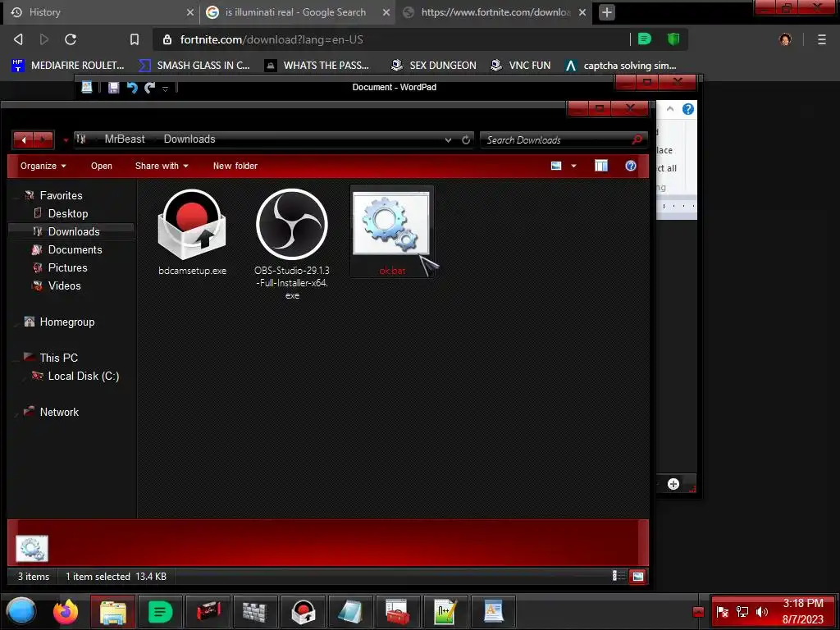Open the green chat extension icon in address bar
This screenshot has height=630, width=840.
coord(645,39)
